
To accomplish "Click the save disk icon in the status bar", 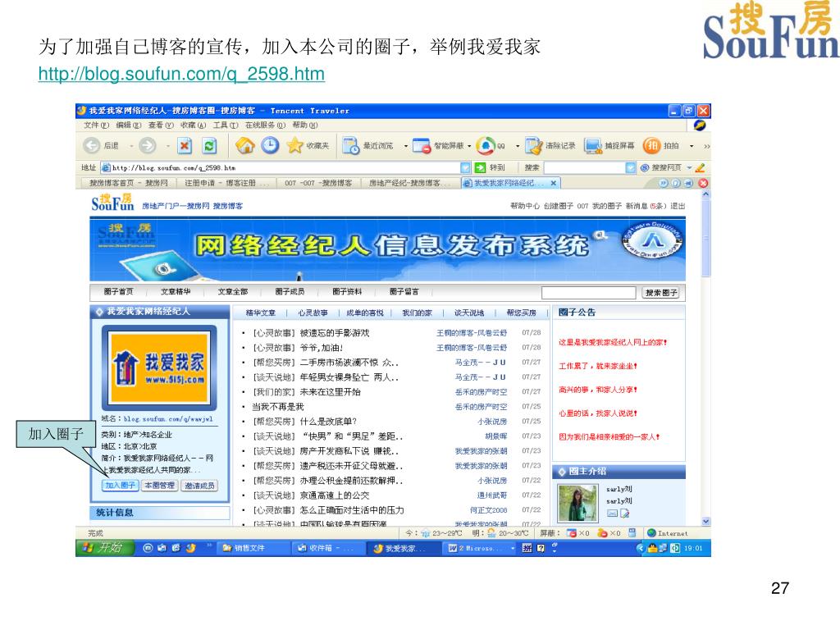I will (x=632, y=532).
